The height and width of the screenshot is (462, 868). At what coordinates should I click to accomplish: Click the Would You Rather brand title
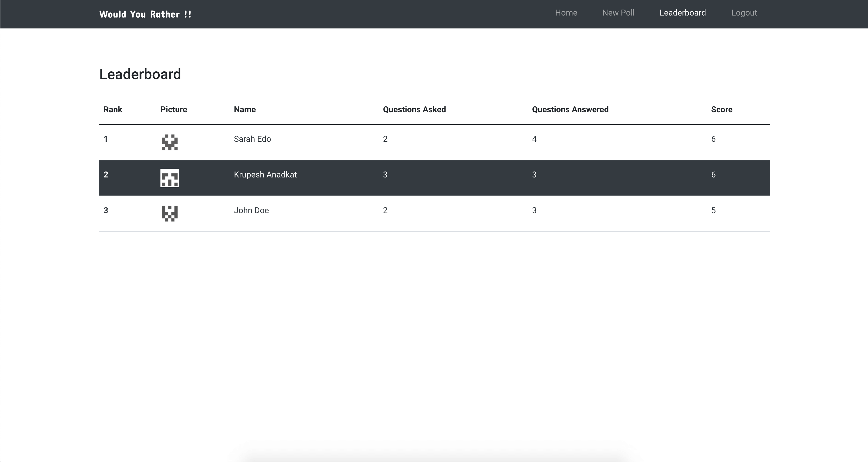(x=145, y=14)
